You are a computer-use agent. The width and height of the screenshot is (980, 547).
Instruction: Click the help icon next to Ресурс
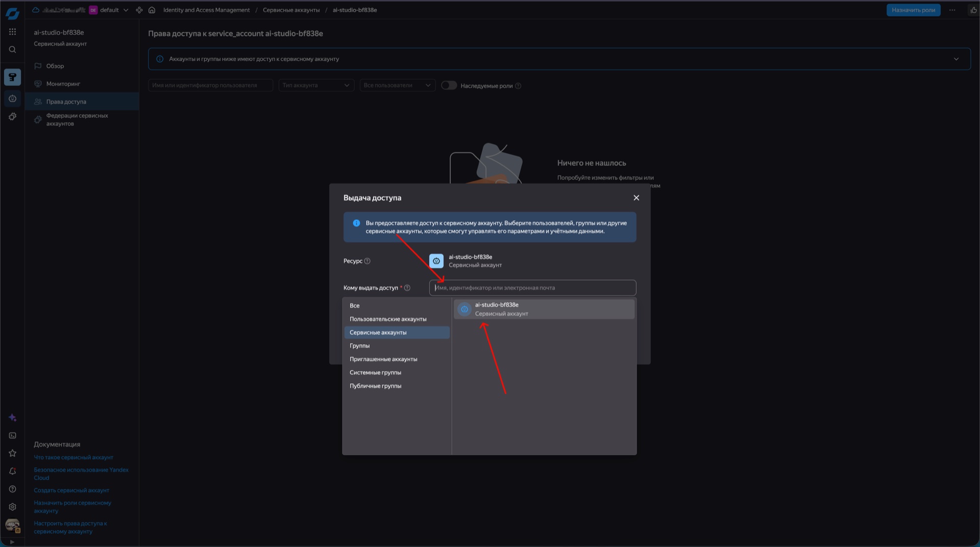click(x=367, y=261)
